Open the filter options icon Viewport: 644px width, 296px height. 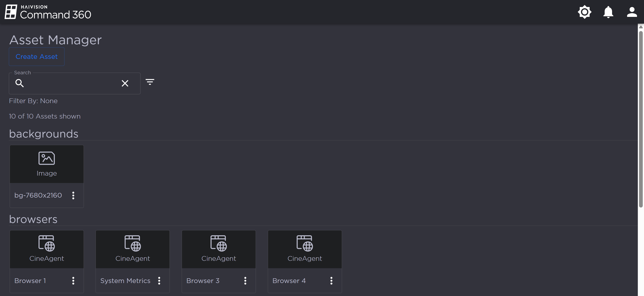pos(150,82)
